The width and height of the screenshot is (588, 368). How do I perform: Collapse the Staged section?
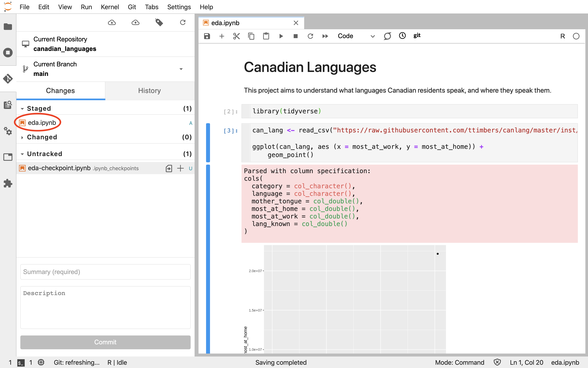[x=22, y=109]
